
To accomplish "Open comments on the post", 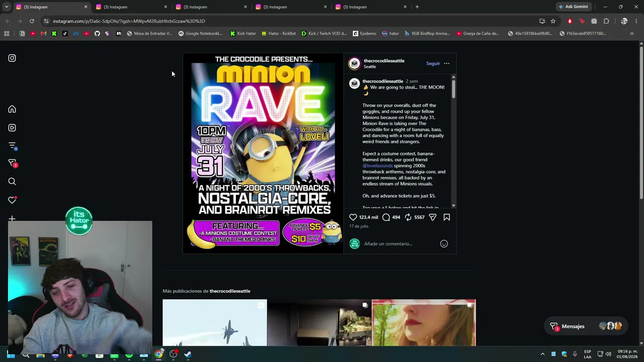I will coord(386,217).
